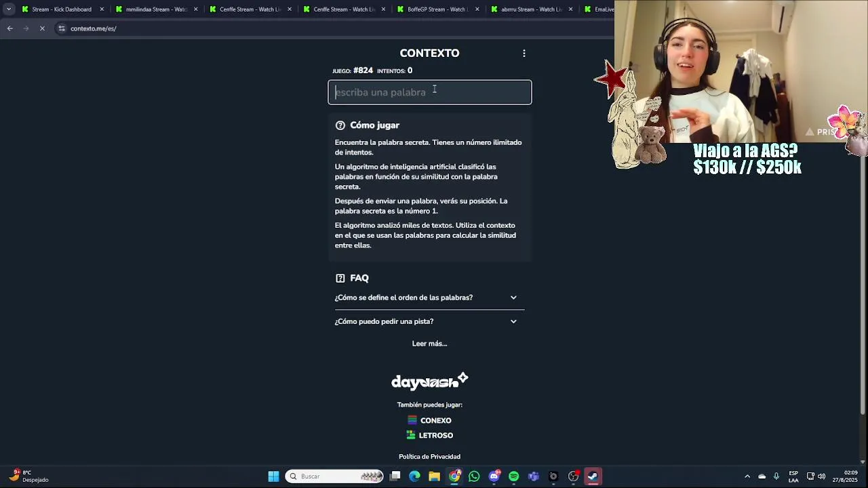Click the Cómo jugar heading
Viewport: 868px width, 488px height.
374,125
